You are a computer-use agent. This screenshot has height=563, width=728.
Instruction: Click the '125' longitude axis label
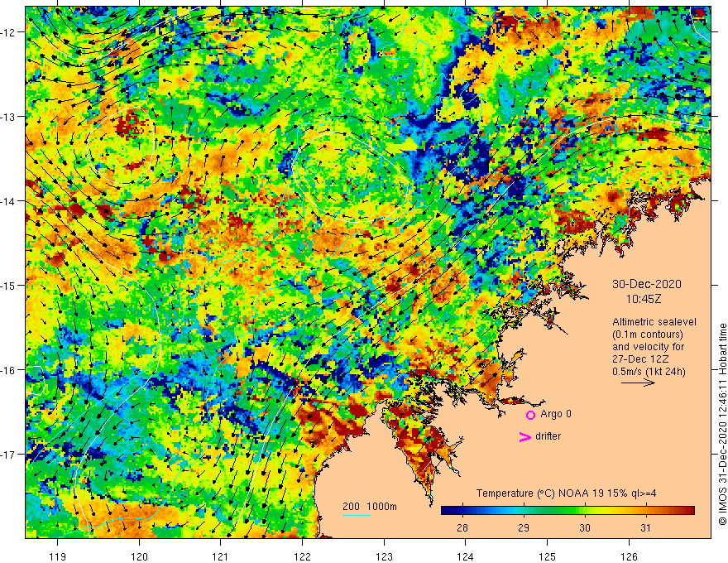tap(548, 556)
